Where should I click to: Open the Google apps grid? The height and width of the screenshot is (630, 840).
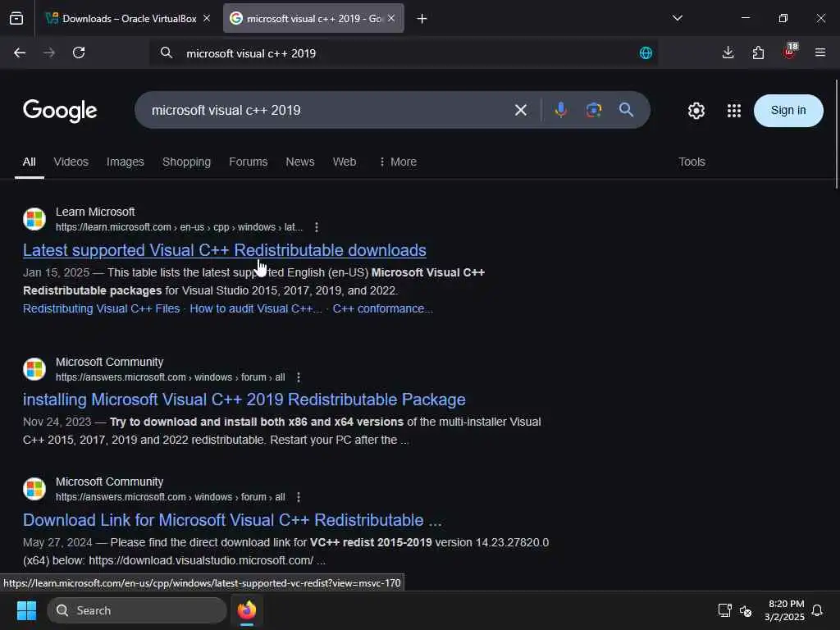[734, 111]
